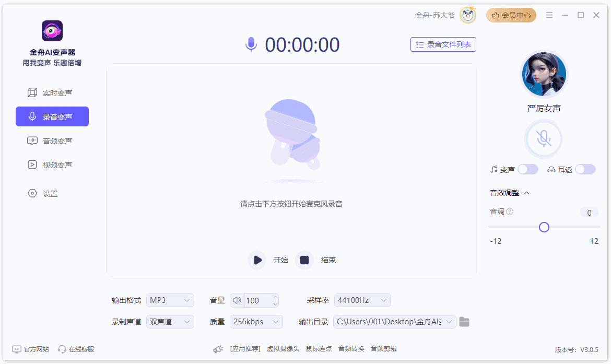The image size is (611, 364).
Task: Click the volume speaker icon
Action: tap(237, 300)
